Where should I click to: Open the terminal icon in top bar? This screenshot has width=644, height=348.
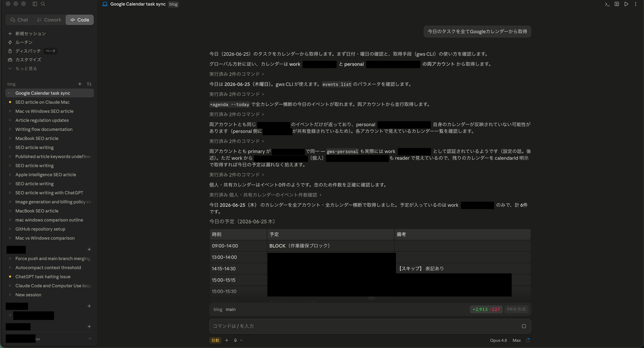coord(607,4)
